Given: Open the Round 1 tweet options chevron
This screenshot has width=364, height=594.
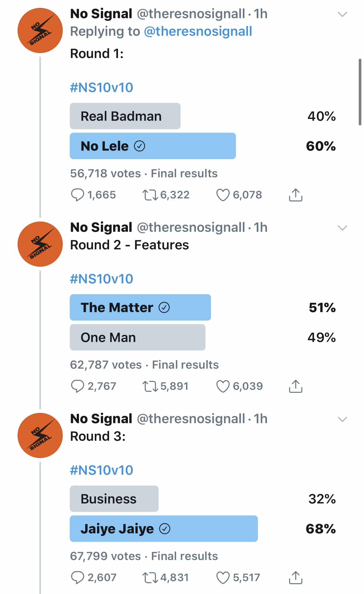Looking at the screenshot, I should 342,14.
